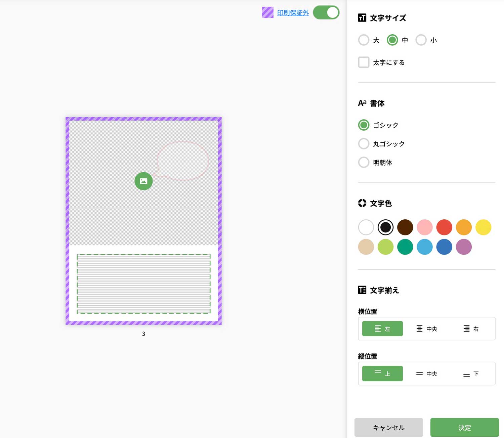Click the purple striped 印刷保証外 legend icon
The width and height of the screenshot is (504, 438).
[x=268, y=13]
